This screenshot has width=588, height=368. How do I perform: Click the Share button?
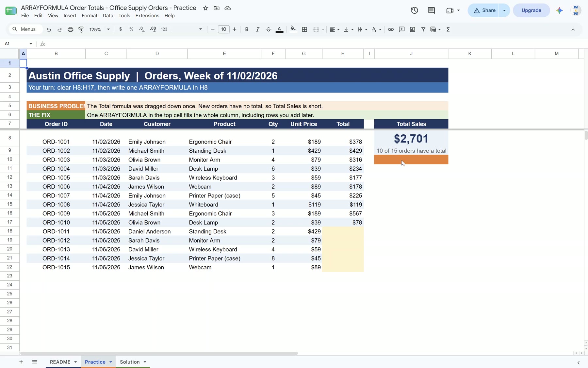[x=484, y=10]
